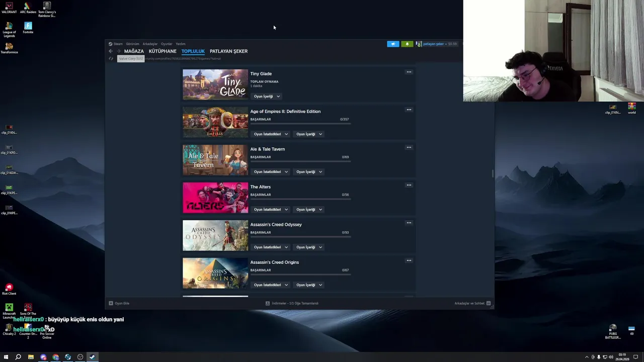This screenshot has width=644, height=362.
Task: Open the ARC Raiders desktop shortcut
Action: pos(28,8)
